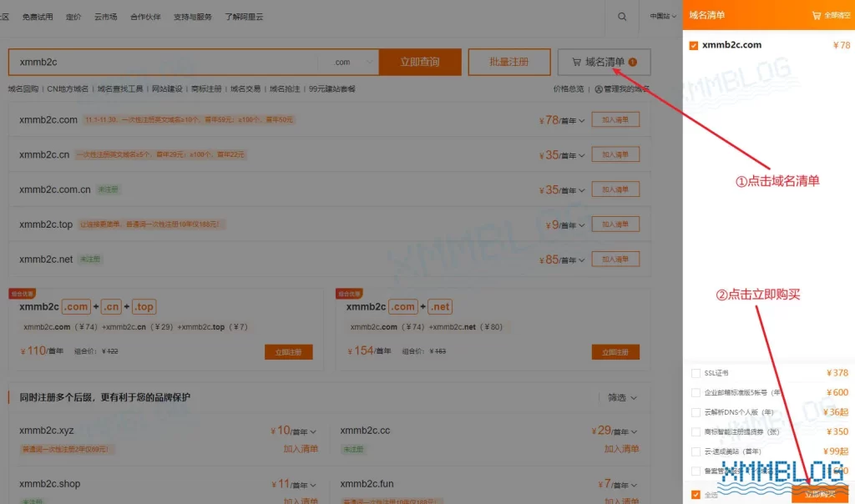Open the 合作伙伴 nav menu item
Viewport: 855px width, 504px height.
coord(145,17)
